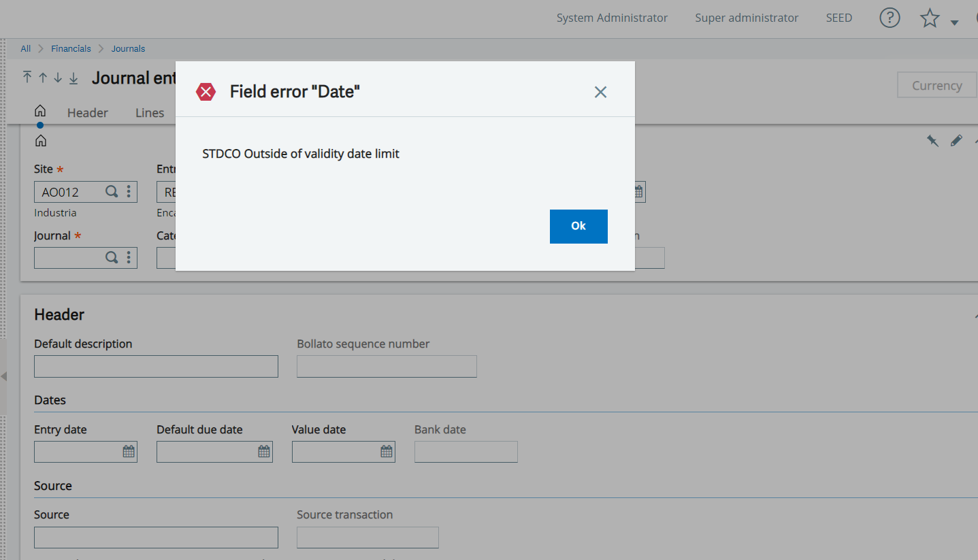This screenshot has width=978, height=560.
Task: Click the pin icon in section header
Action: point(932,140)
